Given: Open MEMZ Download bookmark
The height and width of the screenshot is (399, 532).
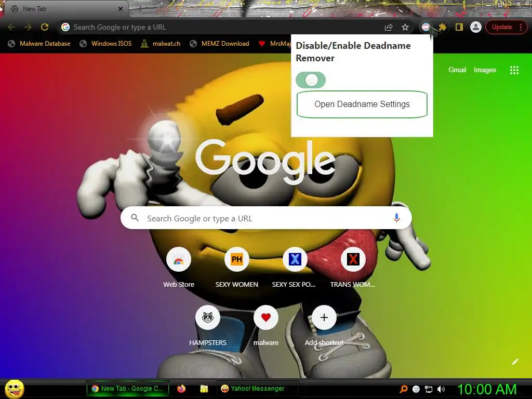Looking at the screenshot, I should [x=220, y=44].
